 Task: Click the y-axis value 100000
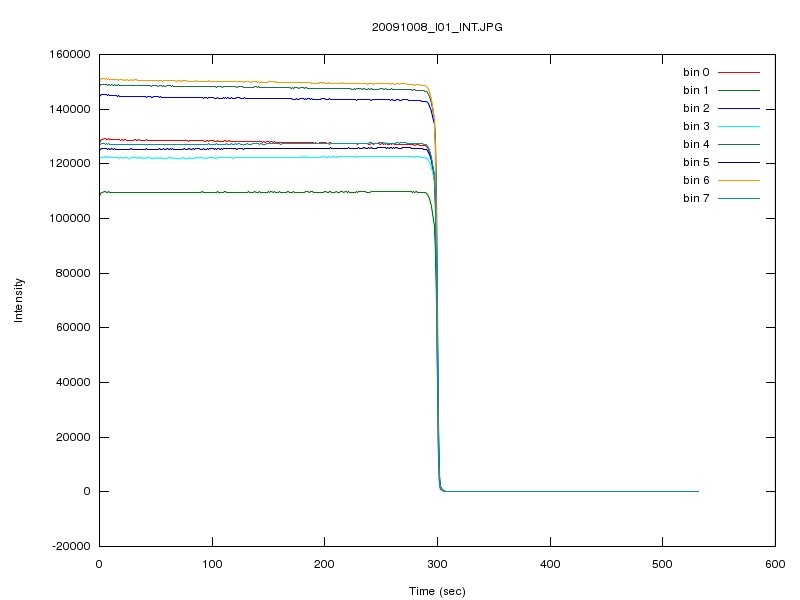coord(70,218)
